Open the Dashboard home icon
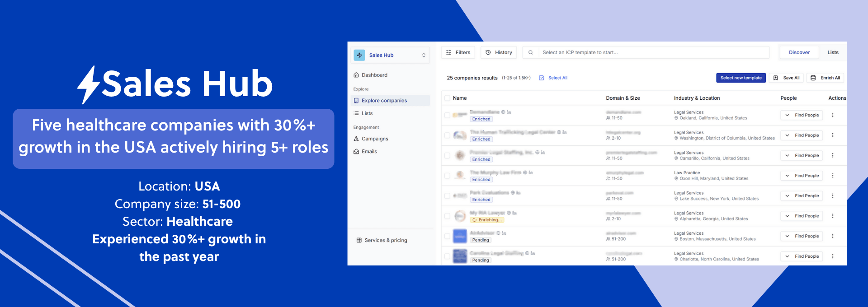The width and height of the screenshot is (868, 307). pyautogui.click(x=356, y=75)
